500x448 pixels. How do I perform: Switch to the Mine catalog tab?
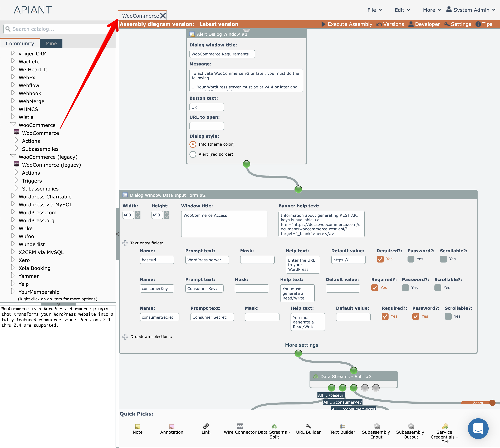[51, 44]
